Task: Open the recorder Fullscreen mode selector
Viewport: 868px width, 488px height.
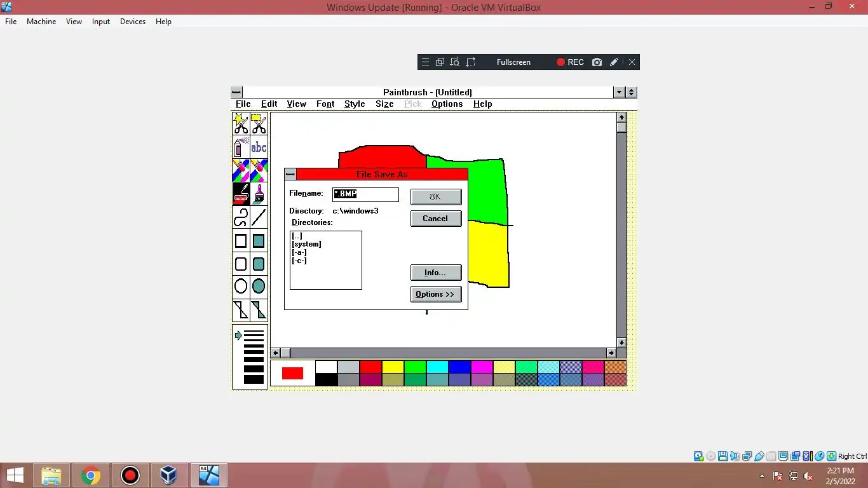Action: (513, 62)
